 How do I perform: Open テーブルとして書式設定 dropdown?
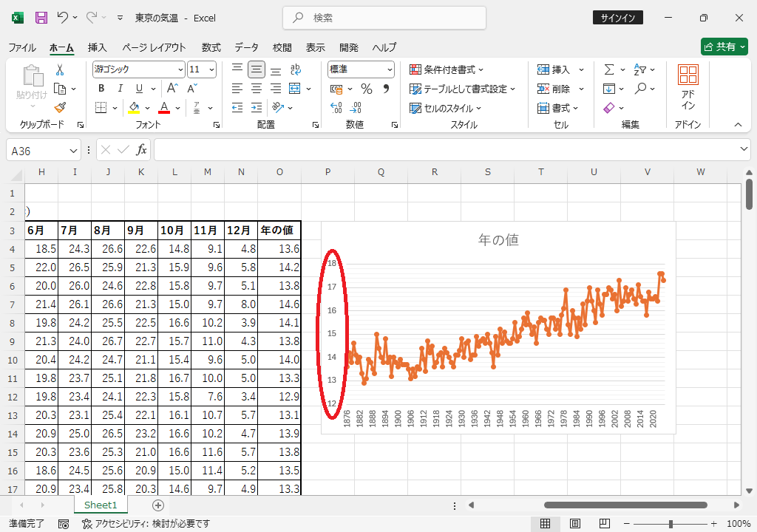tap(463, 89)
